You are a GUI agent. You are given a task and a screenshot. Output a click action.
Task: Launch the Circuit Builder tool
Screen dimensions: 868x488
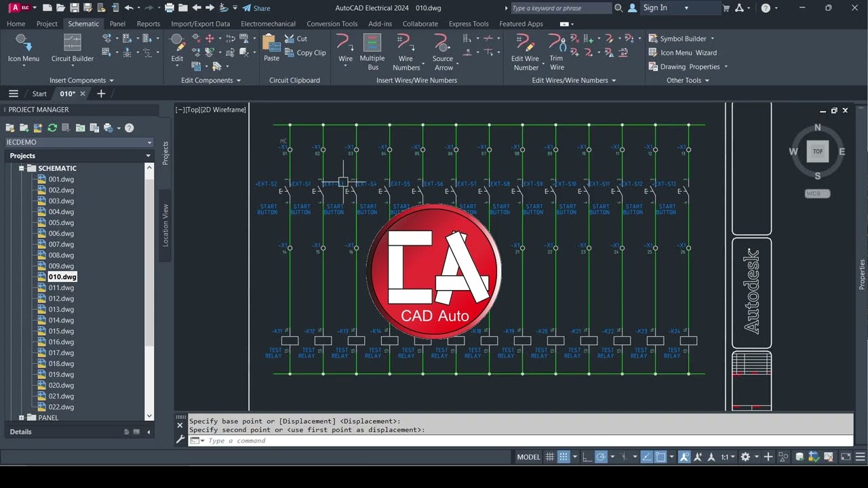click(73, 49)
